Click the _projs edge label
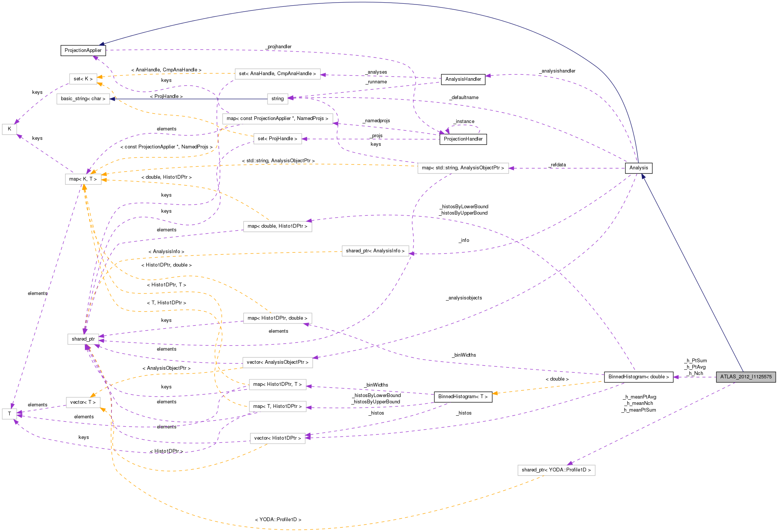 (x=376, y=136)
